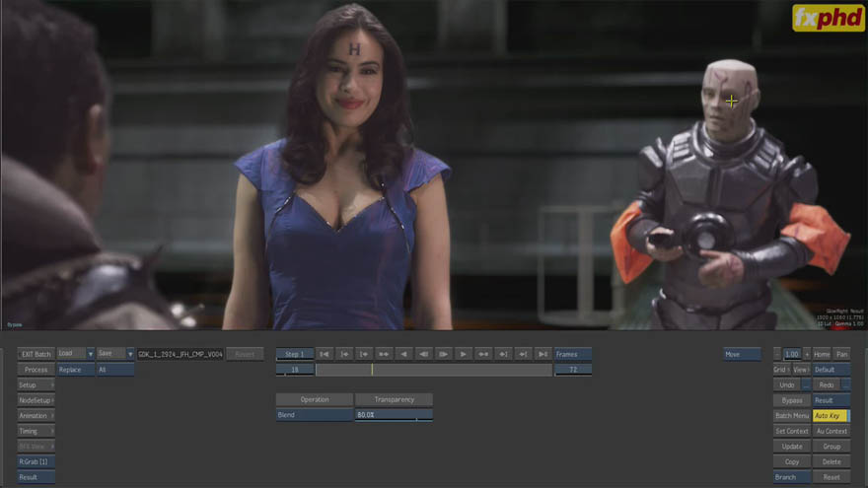The height and width of the screenshot is (488, 868).
Task: Open Result box below R:Grab
Action: click(x=36, y=477)
